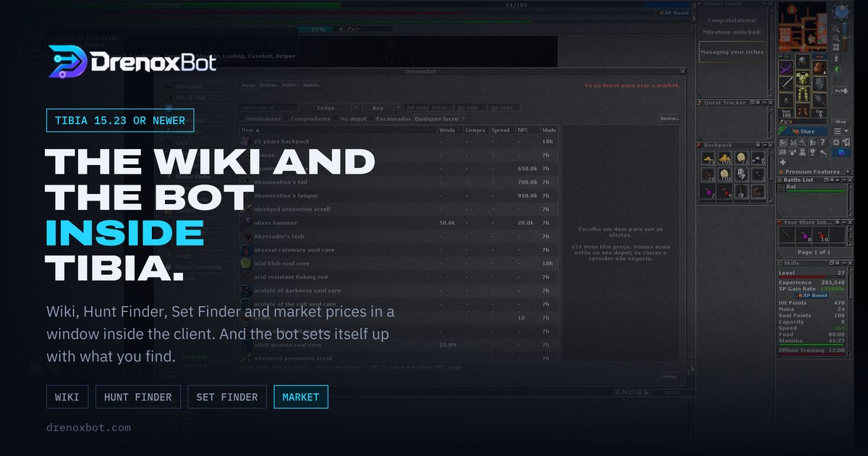Select the abridged promotion scroll row

(x=399, y=209)
